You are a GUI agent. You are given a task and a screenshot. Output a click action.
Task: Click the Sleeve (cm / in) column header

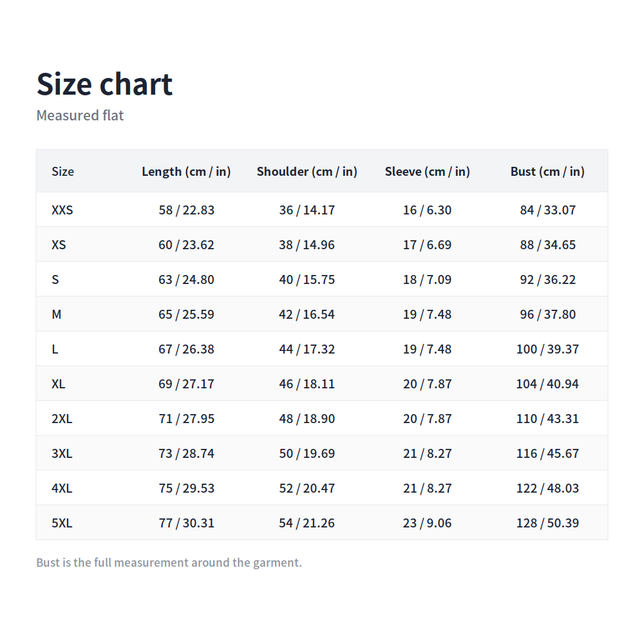click(x=427, y=171)
